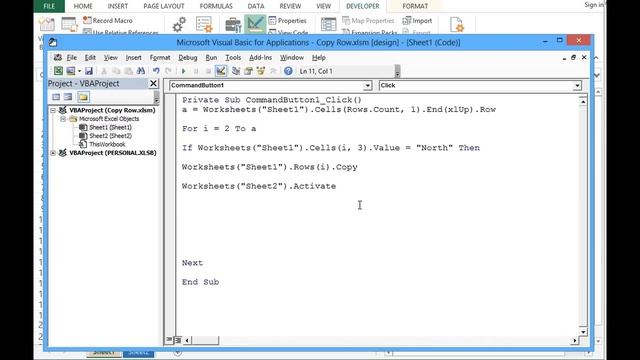The height and width of the screenshot is (360, 640).
Task: Undo the last edit with the blue arrow
Action: point(156,71)
